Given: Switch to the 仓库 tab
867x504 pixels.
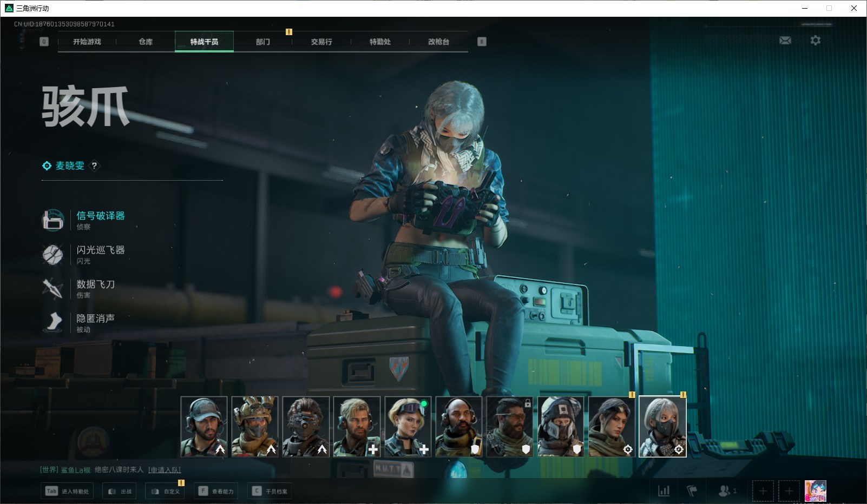Looking at the screenshot, I should [146, 42].
